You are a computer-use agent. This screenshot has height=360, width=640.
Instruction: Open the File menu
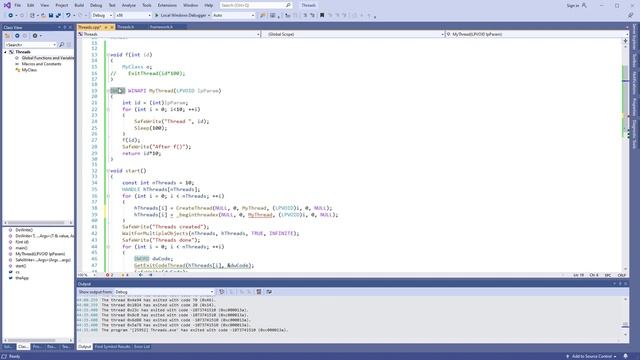point(18,5)
